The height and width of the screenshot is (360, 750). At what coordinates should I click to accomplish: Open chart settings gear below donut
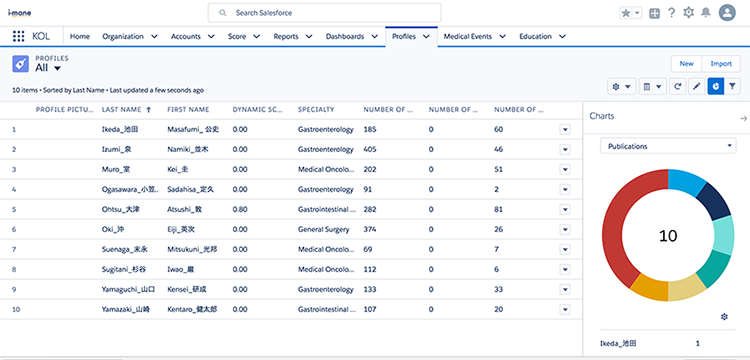coord(724,316)
